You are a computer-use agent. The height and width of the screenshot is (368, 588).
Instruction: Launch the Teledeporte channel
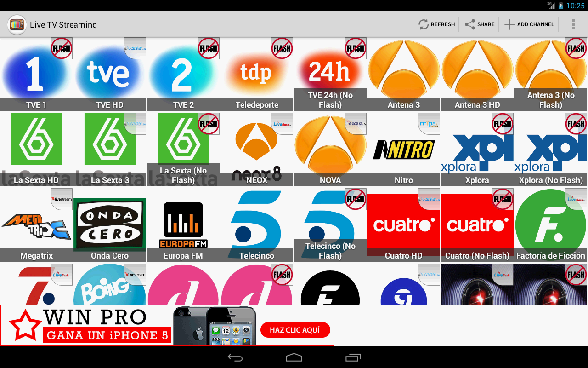257,74
